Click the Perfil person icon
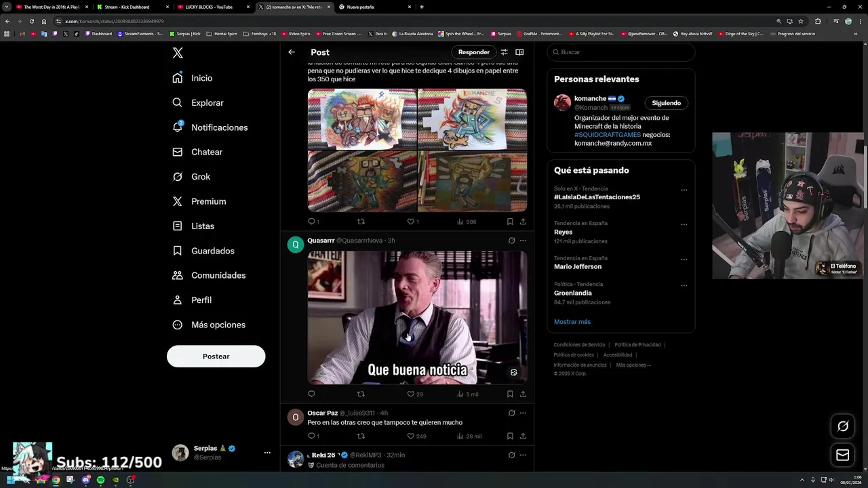868x488 pixels. 178,300
